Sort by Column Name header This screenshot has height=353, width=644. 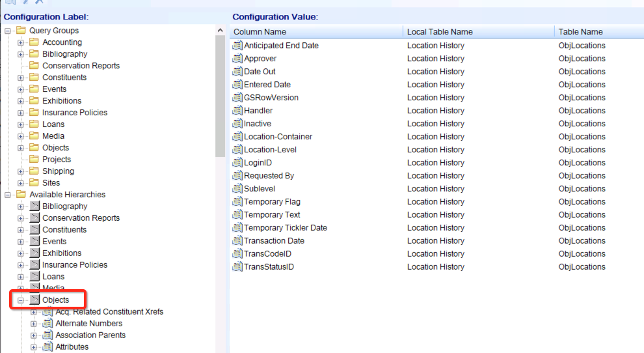click(316, 32)
